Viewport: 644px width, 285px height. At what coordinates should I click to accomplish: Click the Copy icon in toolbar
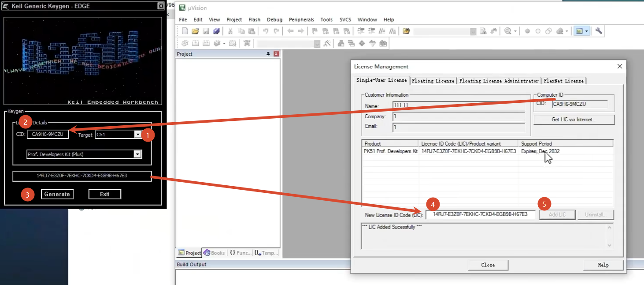pyautogui.click(x=241, y=31)
